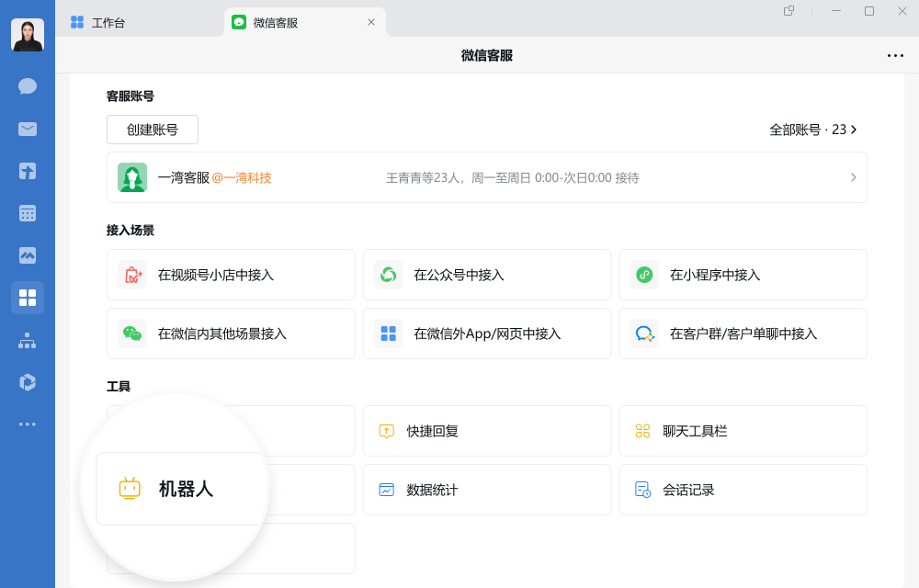Viewport: 919px width, 588px height.
Task: Open the 数据统计 tool
Action: pos(486,490)
